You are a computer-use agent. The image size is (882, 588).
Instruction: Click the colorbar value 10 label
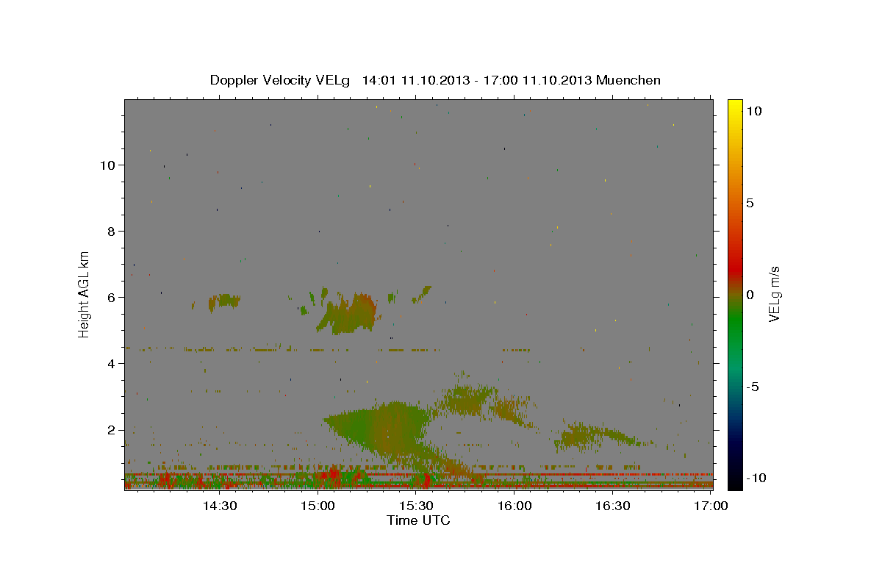pos(753,110)
